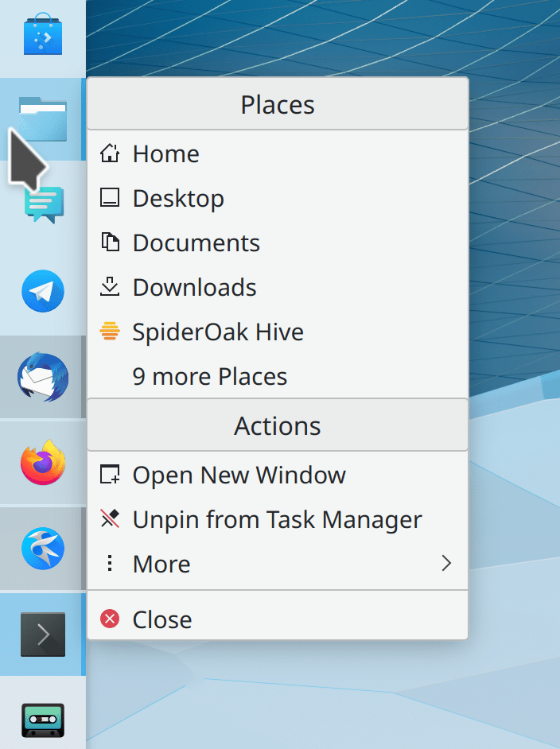
Task: Click Close at the menu bottom
Action: click(x=162, y=619)
